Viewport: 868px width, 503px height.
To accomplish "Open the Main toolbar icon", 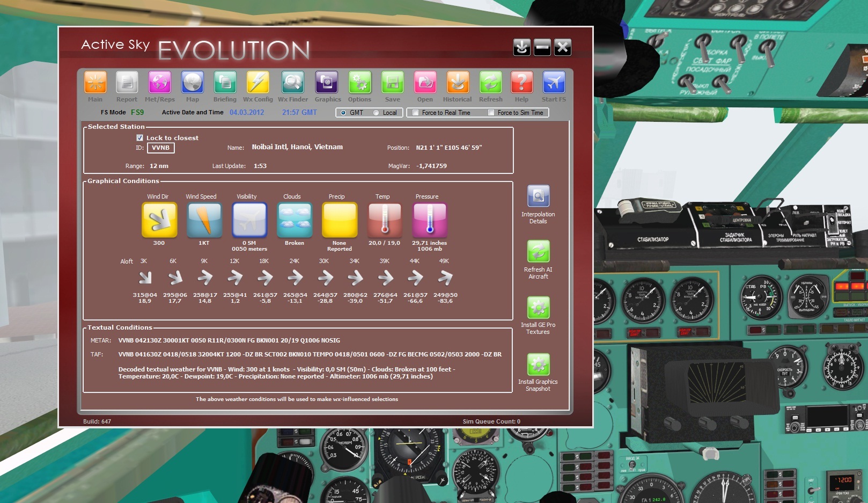I will tap(95, 83).
